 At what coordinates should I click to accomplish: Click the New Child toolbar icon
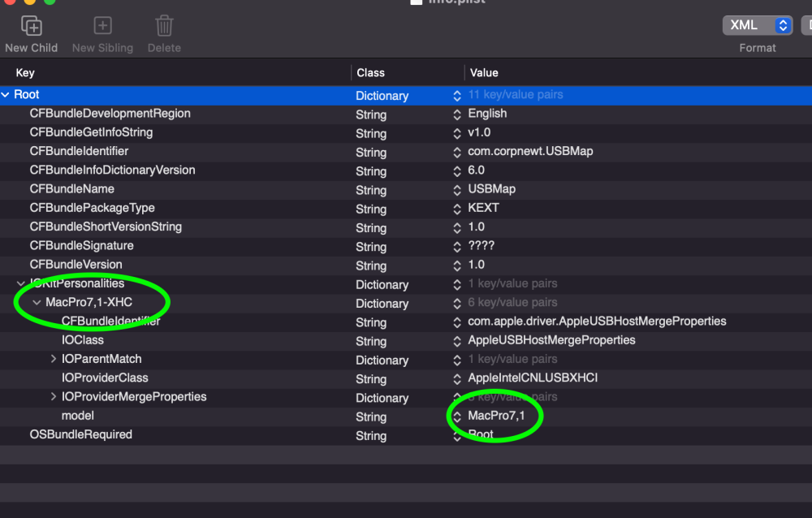(x=31, y=26)
